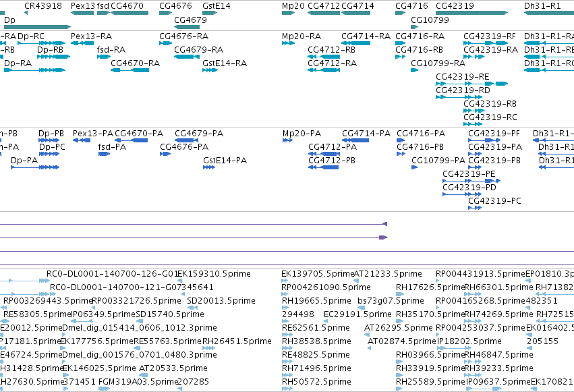Select the GstE14-PA protein label

coord(225,161)
